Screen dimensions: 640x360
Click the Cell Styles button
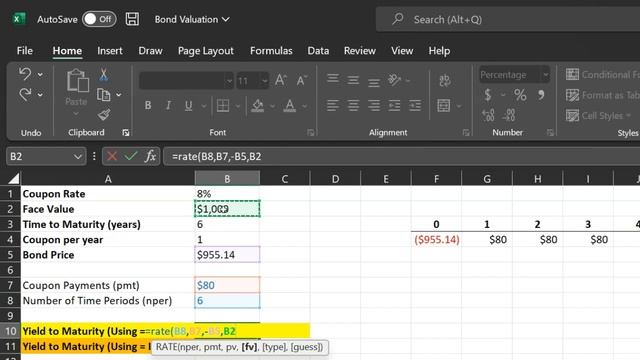tap(598, 116)
